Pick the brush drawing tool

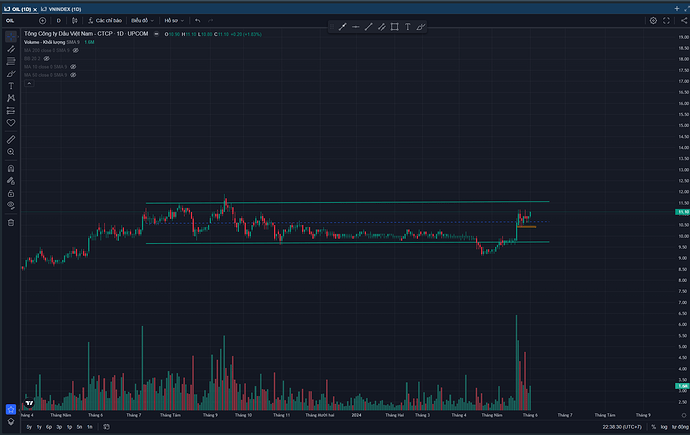(11, 74)
